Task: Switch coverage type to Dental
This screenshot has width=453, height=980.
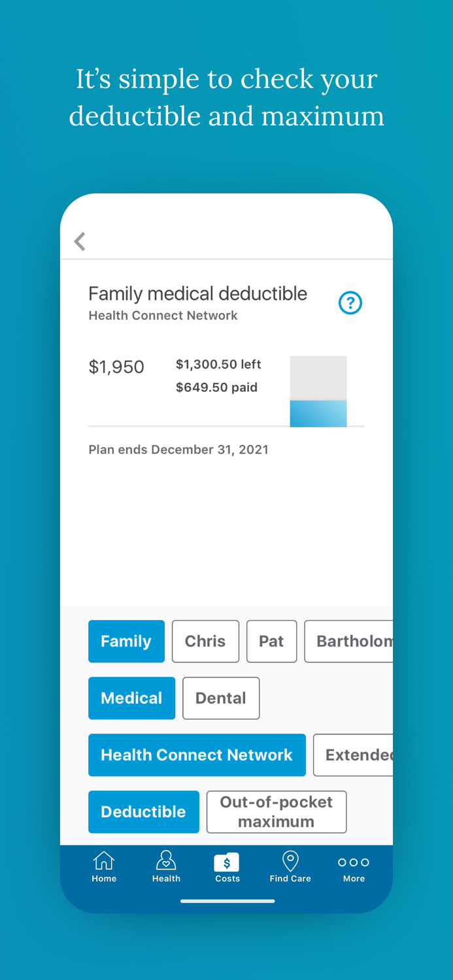Action: (x=221, y=698)
